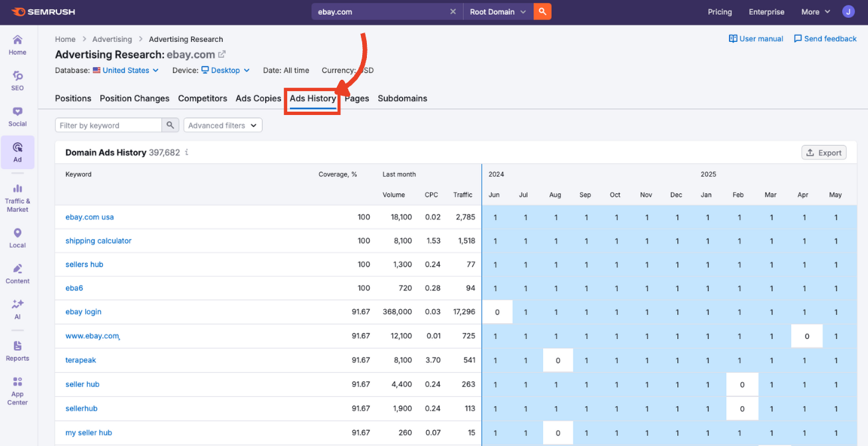The width and height of the screenshot is (868, 446).
Task: Expand the Advanced filters dropdown
Action: (x=222, y=125)
